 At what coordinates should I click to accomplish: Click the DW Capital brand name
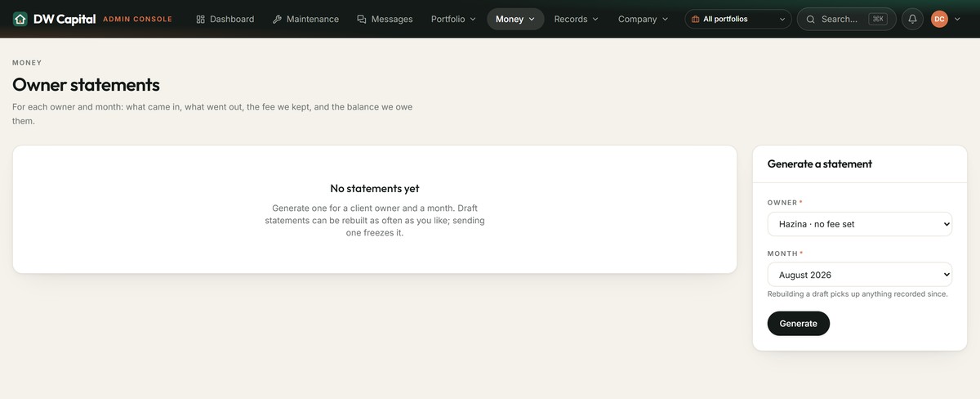tap(65, 19)
